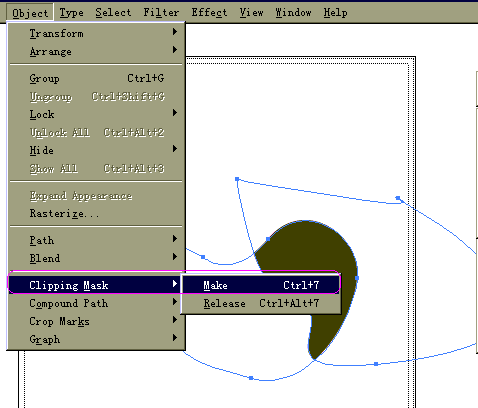The height and width of the screenshot is (408, 478).
Task: Open the Type menu
Action: [72, 13]
